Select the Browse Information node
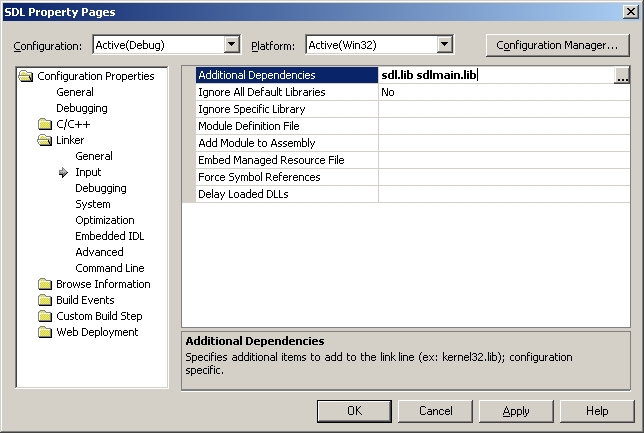The width and height of the screenshot is (644, 433). point(103,284)
